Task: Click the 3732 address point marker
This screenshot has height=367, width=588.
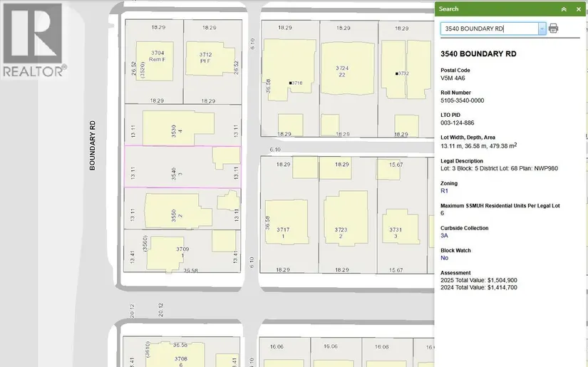Action: (x=397, y=73)
